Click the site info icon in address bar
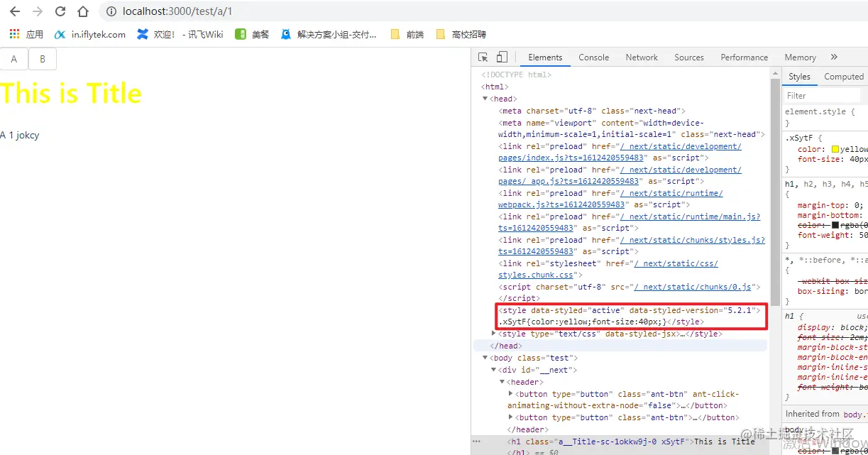 [111, 11]
